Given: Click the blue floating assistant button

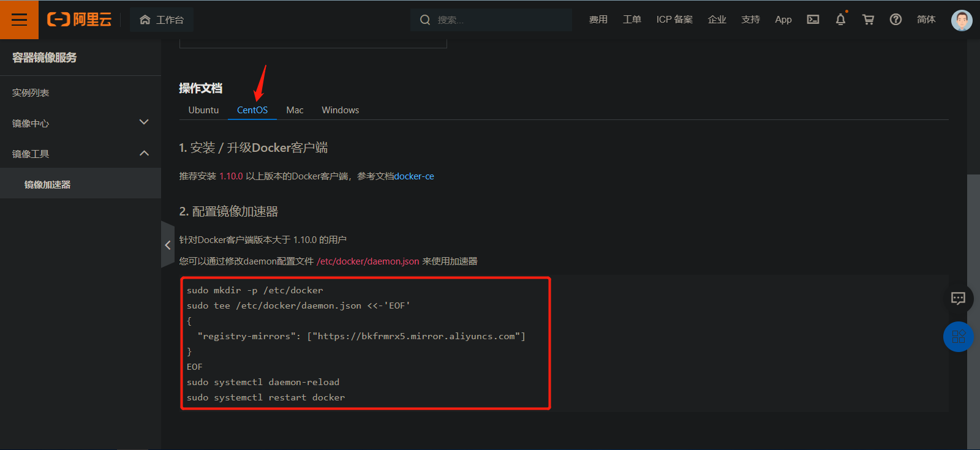Looking at the screenshot, I should tap(958, 337).
